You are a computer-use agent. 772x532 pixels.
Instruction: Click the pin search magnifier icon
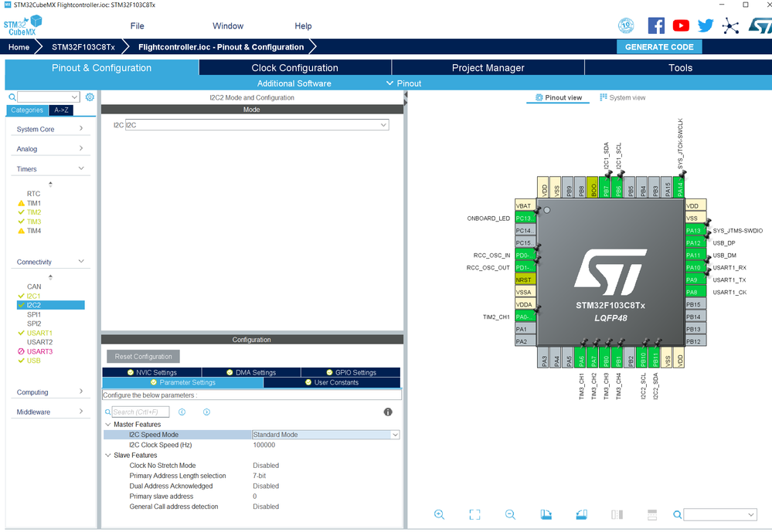(678, 514)
